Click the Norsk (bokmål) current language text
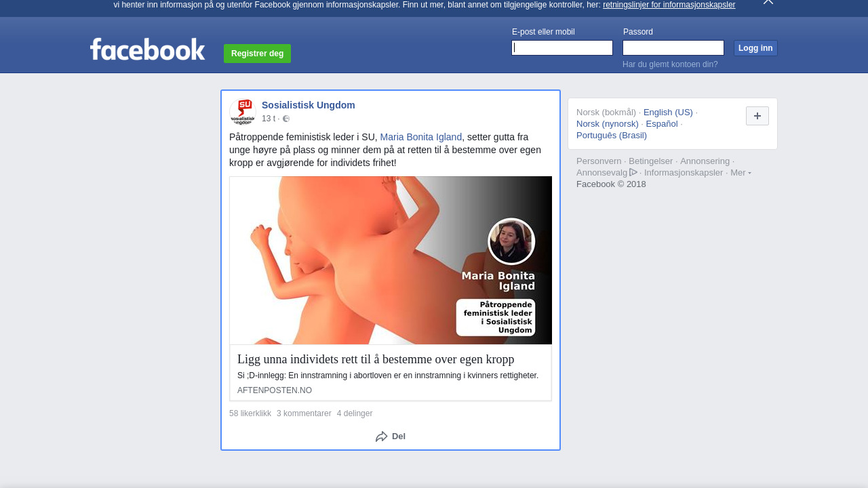The image size is (868, 488). [x=606, y=113]
